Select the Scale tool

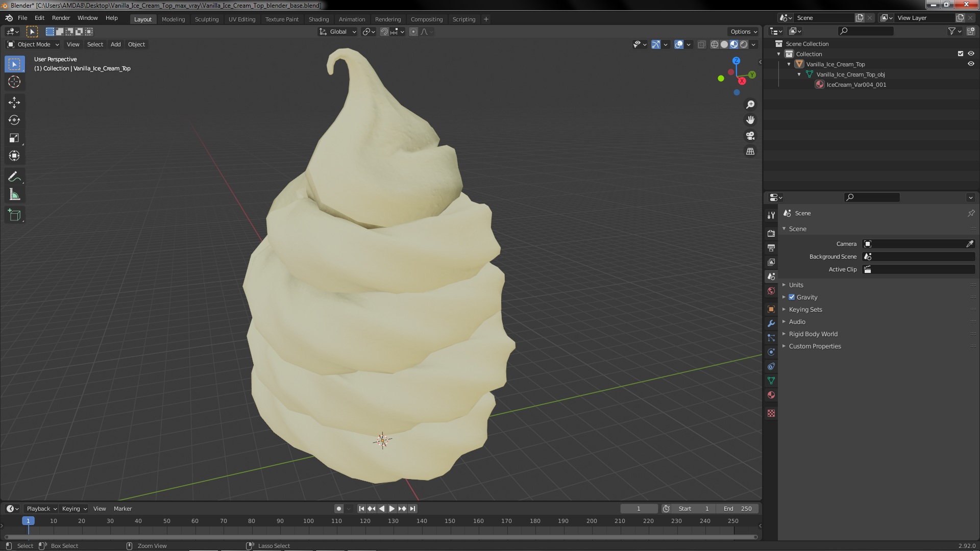14,138
